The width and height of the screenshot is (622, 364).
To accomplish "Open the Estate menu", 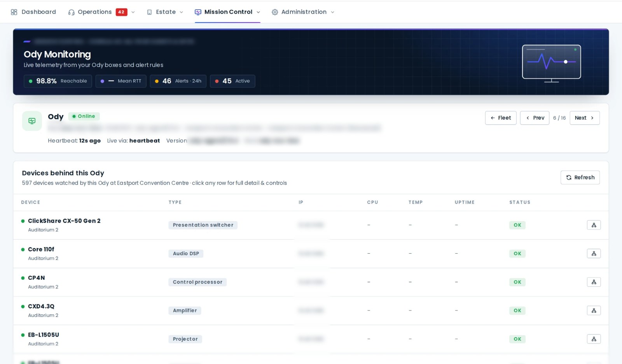I will tap(165, 12).
